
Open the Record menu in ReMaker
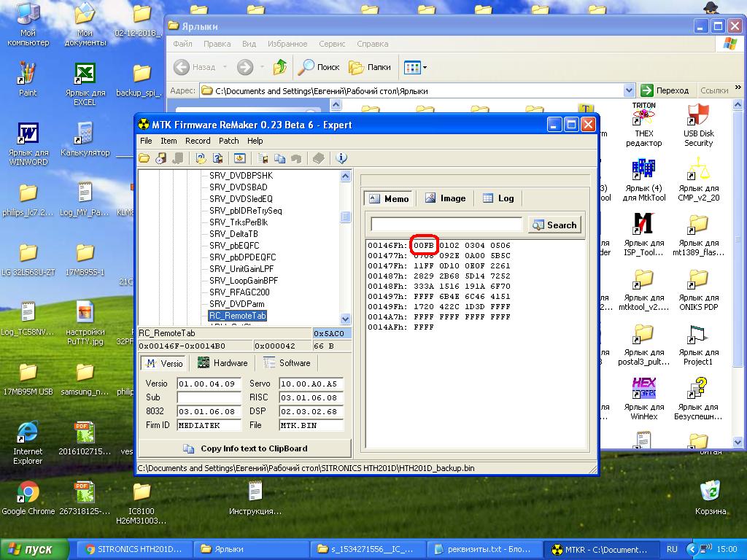coord(198,141)
